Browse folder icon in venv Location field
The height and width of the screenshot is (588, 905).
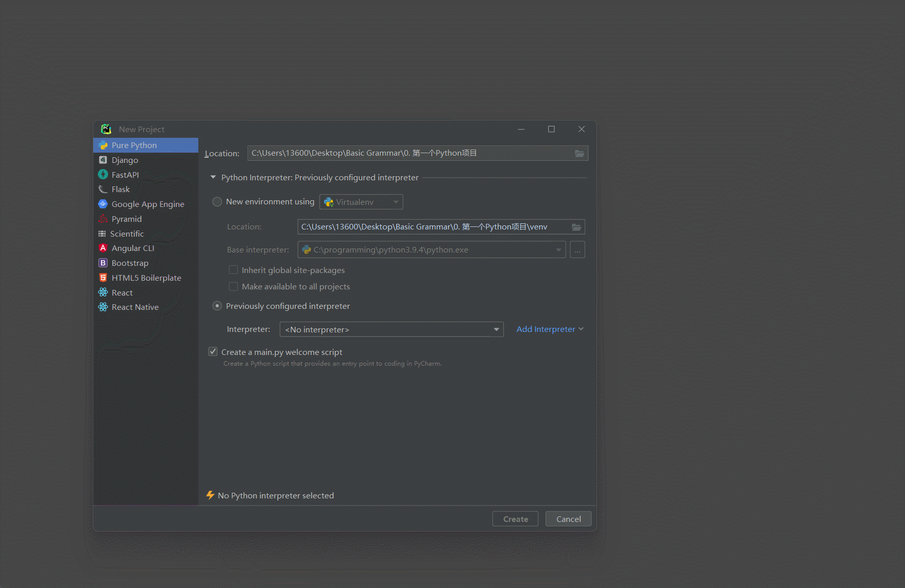[x=577, y=227]
